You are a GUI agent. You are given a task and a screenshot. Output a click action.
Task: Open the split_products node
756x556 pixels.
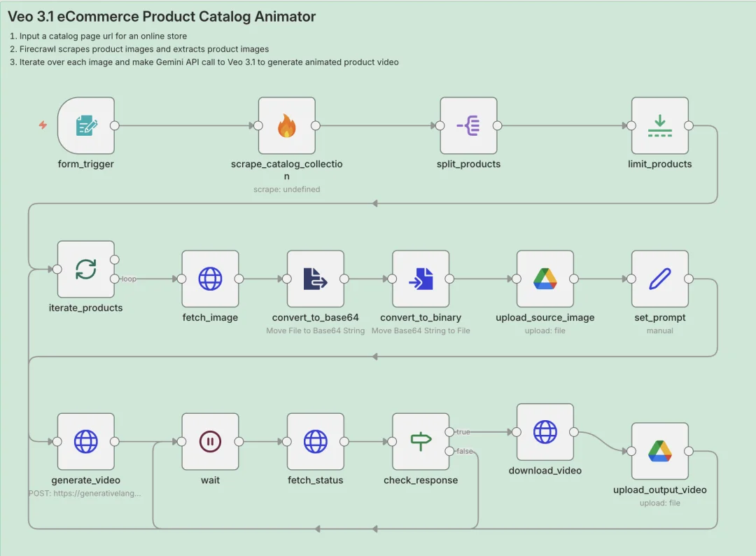[x=468, y=126]
